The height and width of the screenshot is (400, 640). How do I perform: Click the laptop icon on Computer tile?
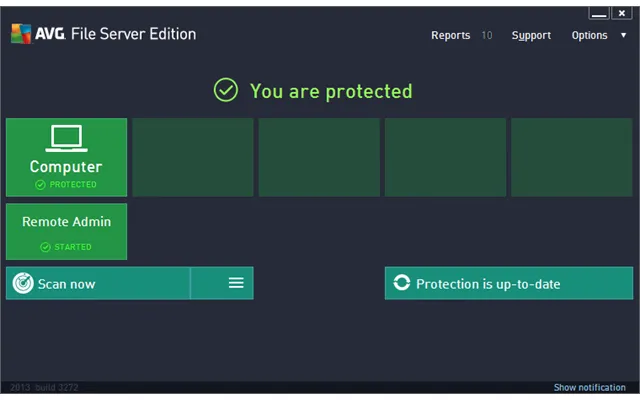66,138
